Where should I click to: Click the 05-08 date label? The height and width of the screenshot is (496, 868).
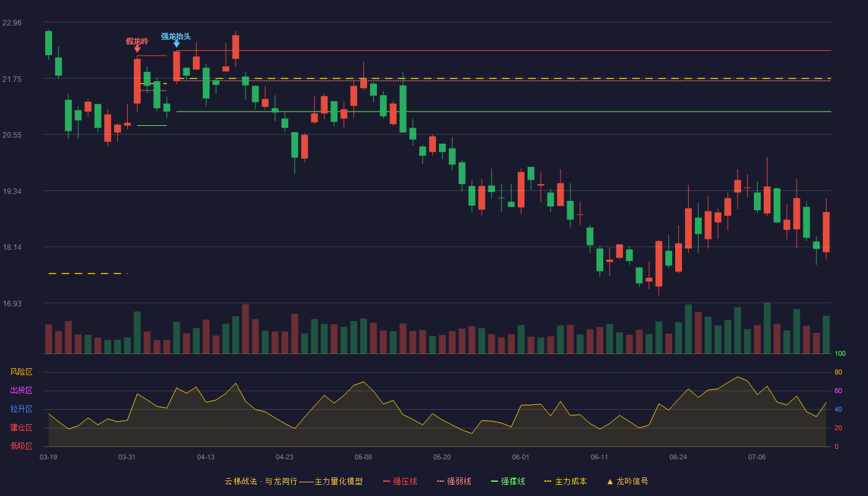click(363, 457)
